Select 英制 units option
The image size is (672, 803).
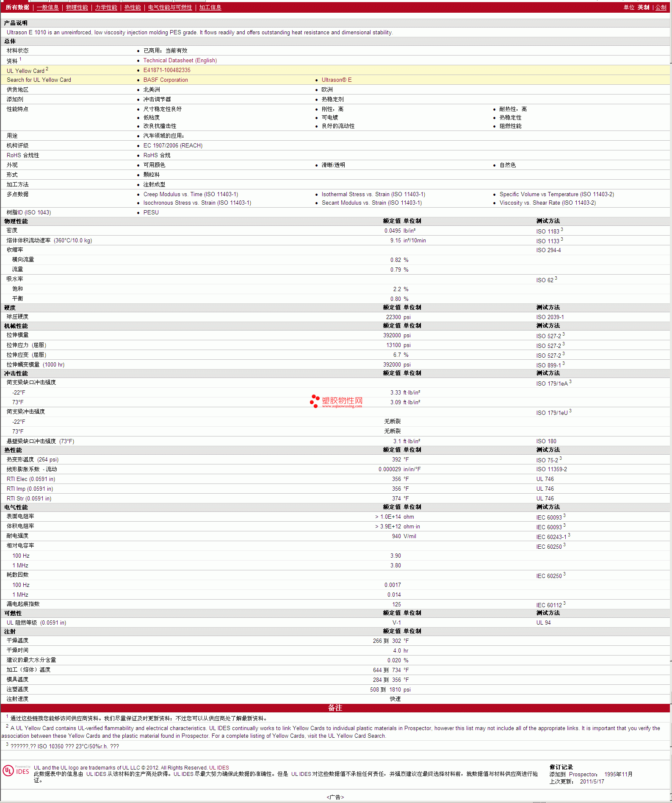[643, 7]
